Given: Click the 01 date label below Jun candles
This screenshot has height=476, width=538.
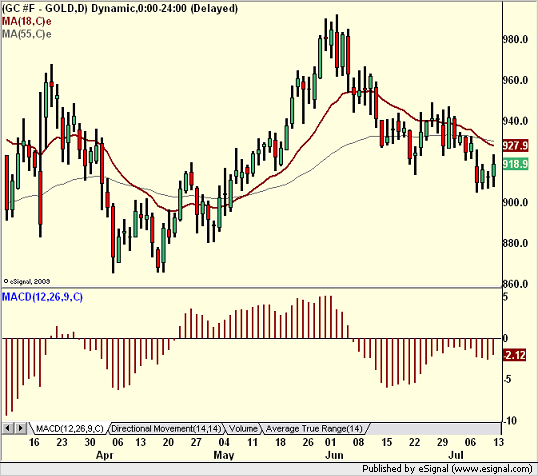Looking at the screenshot, I should tap(330, 442).
